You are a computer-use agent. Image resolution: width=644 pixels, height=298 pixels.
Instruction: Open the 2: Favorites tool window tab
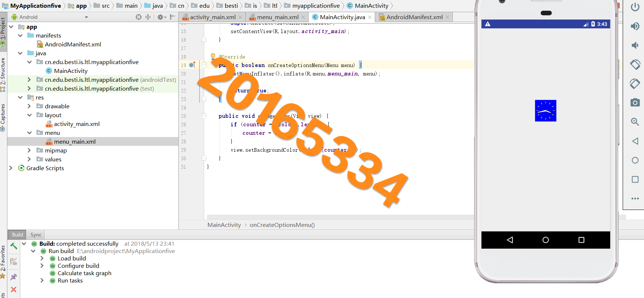tap(3, 262)
